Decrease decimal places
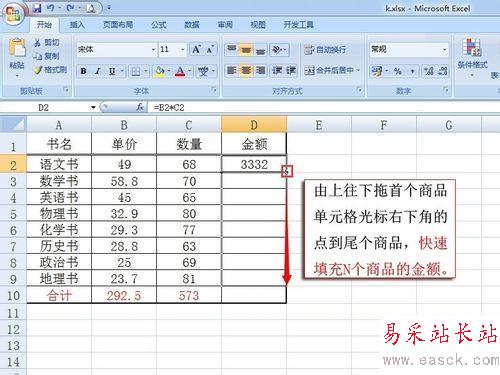500x375 pixels. pos(443,71)
